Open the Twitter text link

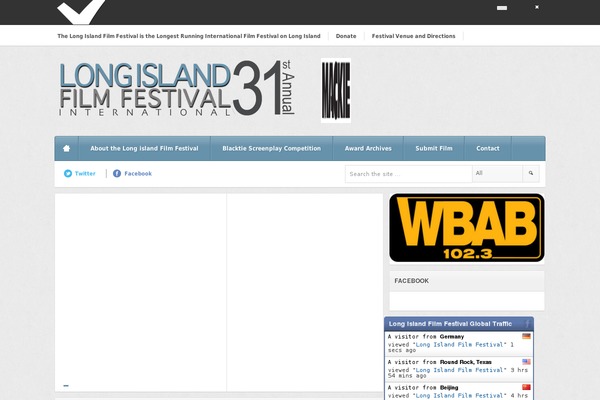[85, 173]
